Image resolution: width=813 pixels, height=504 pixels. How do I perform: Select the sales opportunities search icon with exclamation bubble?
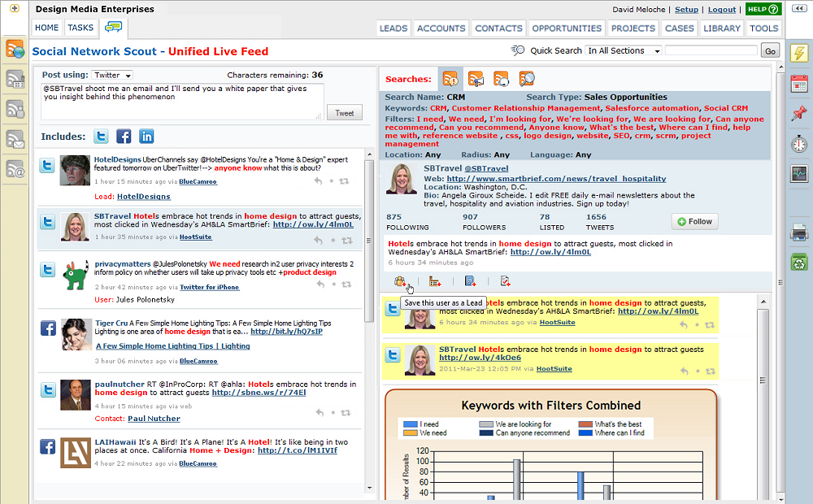450,79
